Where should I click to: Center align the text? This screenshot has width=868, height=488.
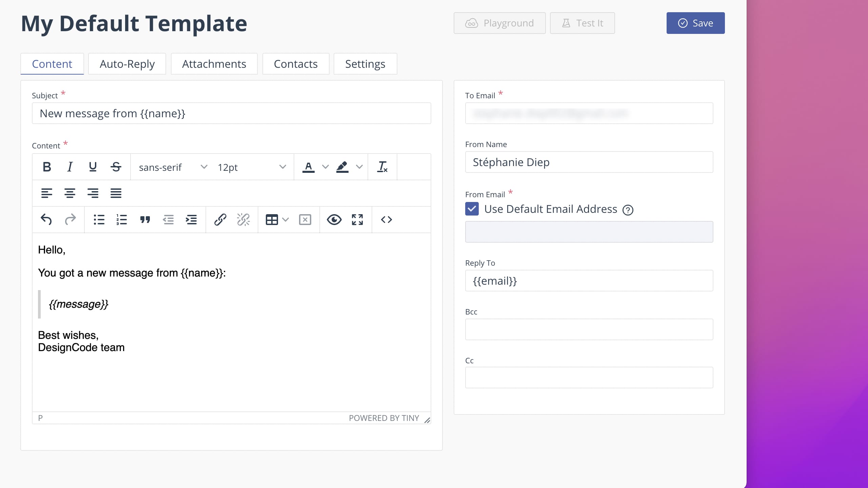click(x=70, y=193)
